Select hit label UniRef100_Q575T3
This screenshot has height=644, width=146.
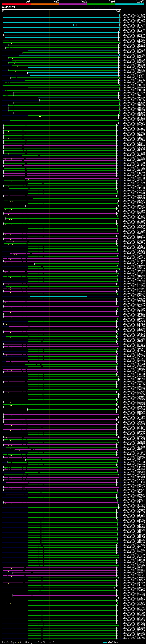click(x=134, y=595)
